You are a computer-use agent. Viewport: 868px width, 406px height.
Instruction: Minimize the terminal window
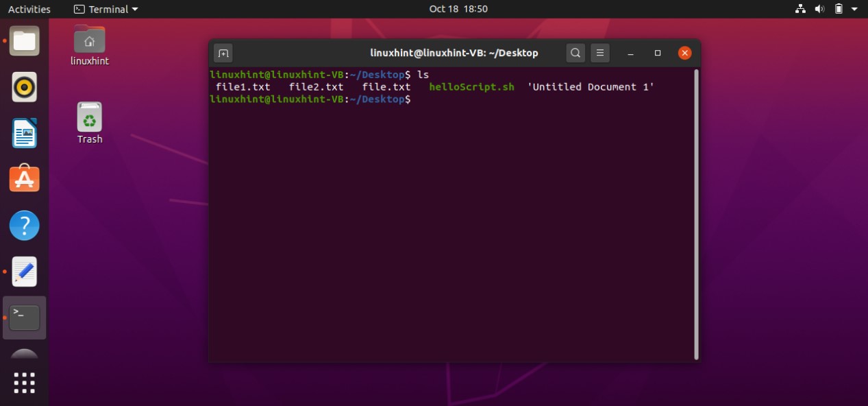[x=631, y=53]
